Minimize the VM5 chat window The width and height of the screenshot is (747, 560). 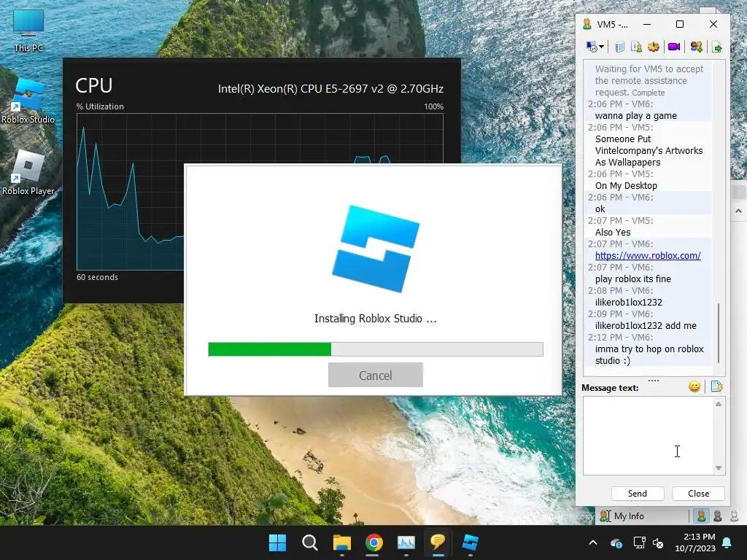647,24
